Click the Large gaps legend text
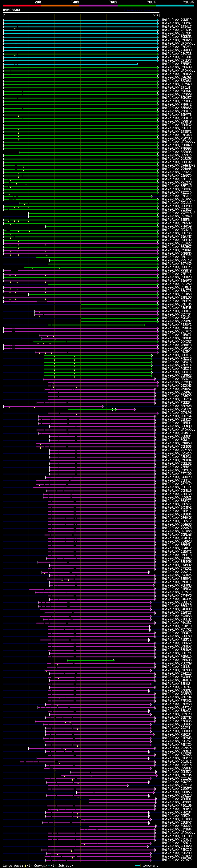Screen dimensions: 197x868 (38, 865)
